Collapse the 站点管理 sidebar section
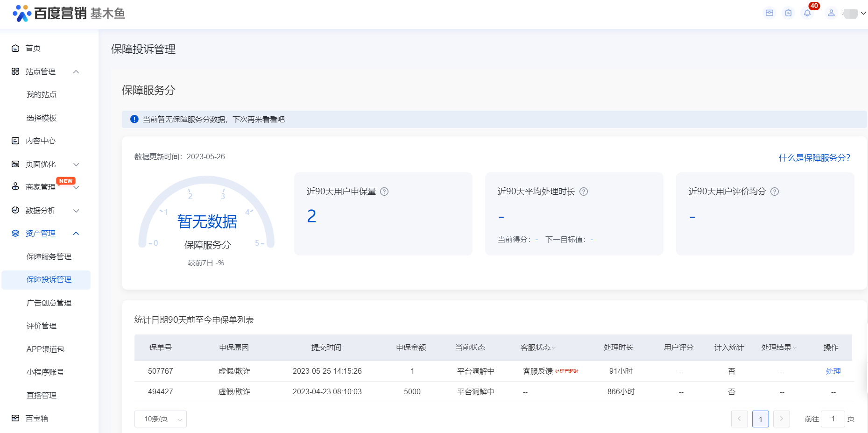The height and width of the screenshot is (433, 868). [x=76, y=71]
